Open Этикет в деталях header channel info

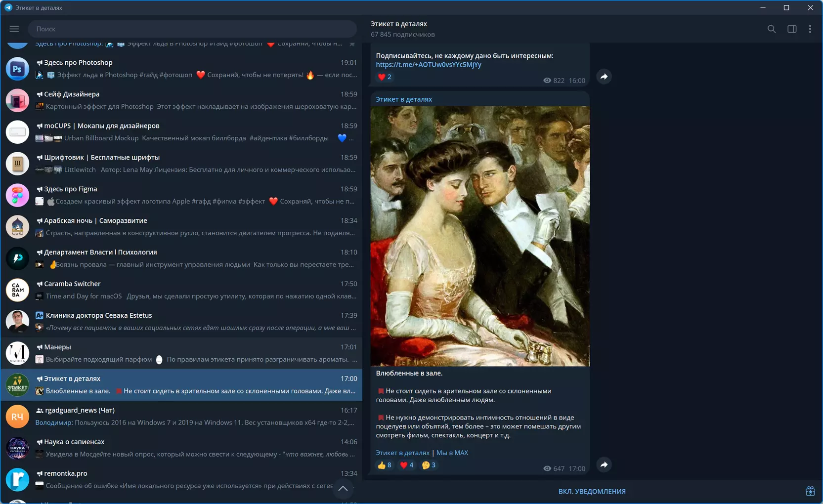[399, 24]
